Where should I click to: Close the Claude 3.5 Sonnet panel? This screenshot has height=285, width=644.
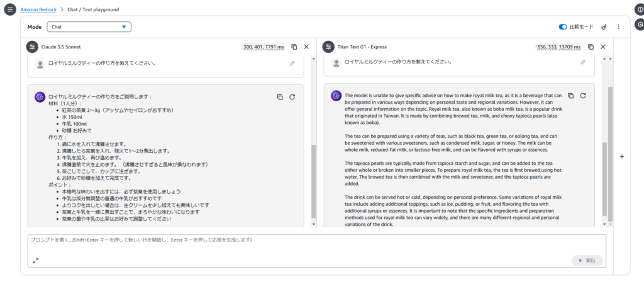coord(306,47)
